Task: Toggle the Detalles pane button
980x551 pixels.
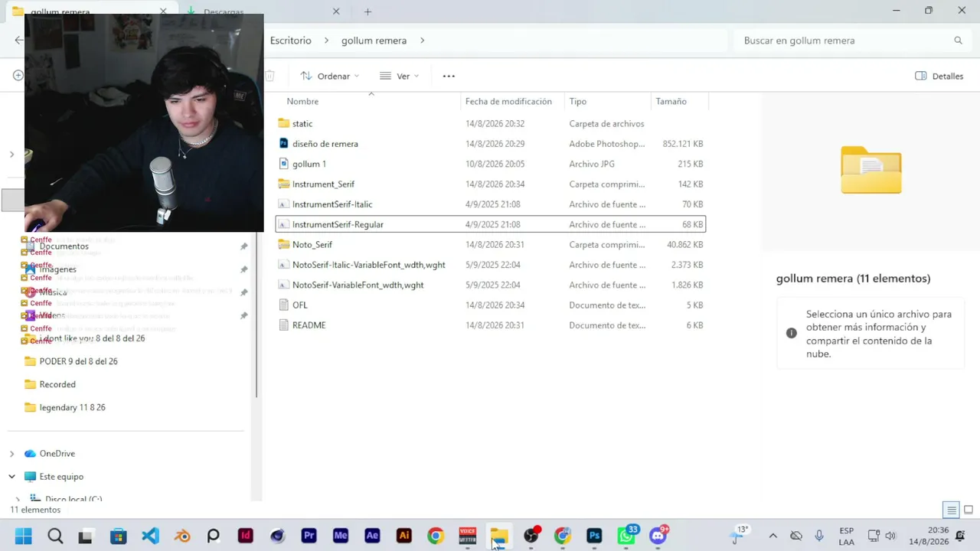Action: [939, 76]
